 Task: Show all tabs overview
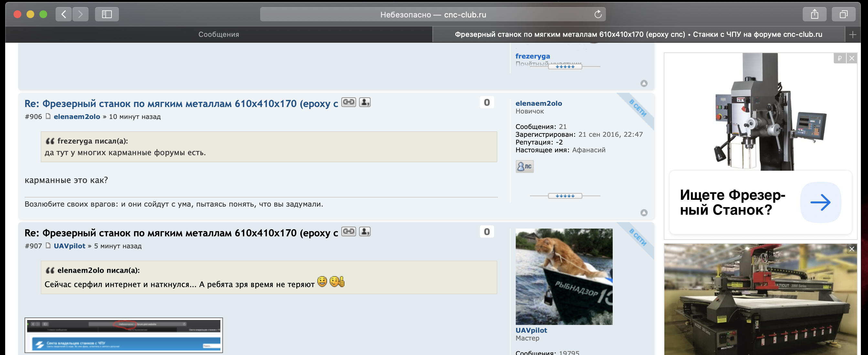click(843, 14)
